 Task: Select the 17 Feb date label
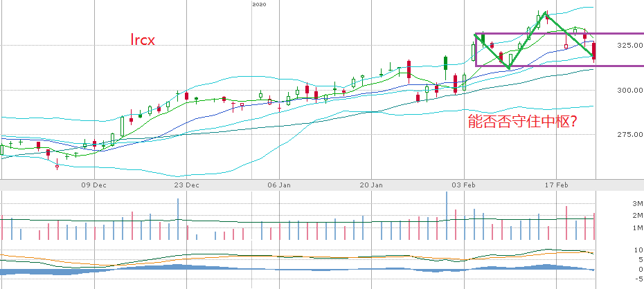557,185
